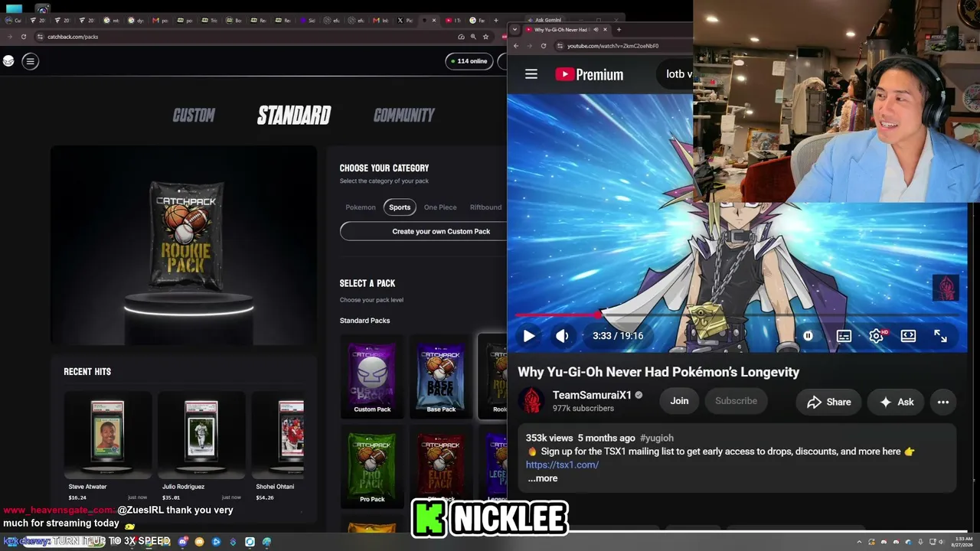
Task: Open the Catchback hamburger menu
Action: click(30, 61)
